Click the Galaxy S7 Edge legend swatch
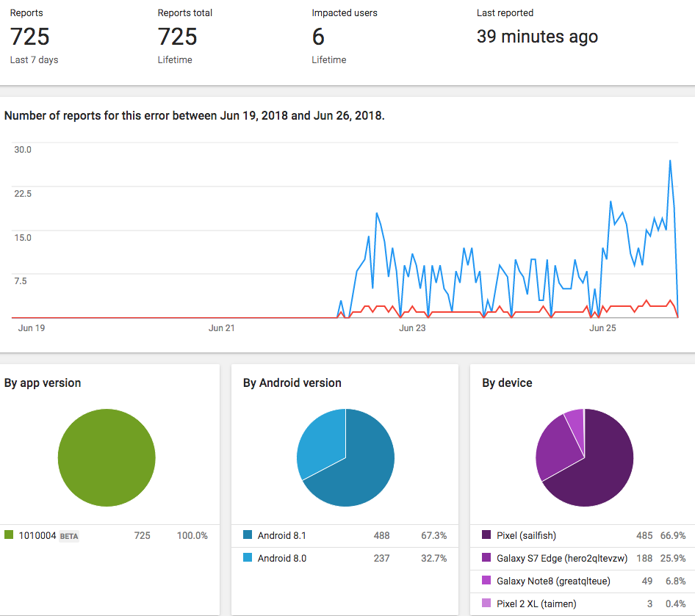Image resolution: width=695 pixels, height=616 pixels. pos(486,557)
